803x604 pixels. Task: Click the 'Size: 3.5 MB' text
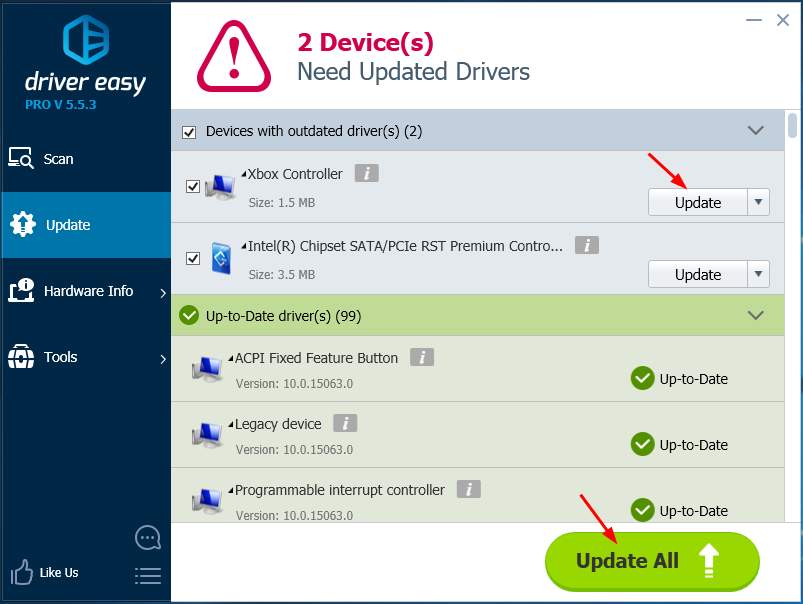(x=282, y=274)
